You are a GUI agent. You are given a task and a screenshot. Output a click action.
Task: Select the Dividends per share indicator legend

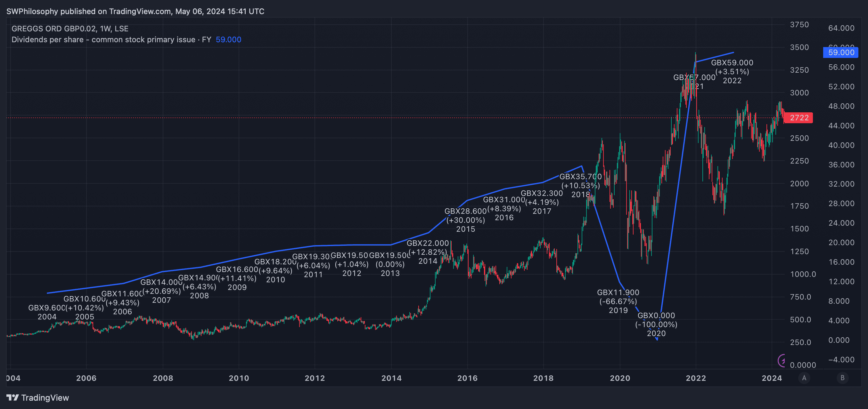111,40
